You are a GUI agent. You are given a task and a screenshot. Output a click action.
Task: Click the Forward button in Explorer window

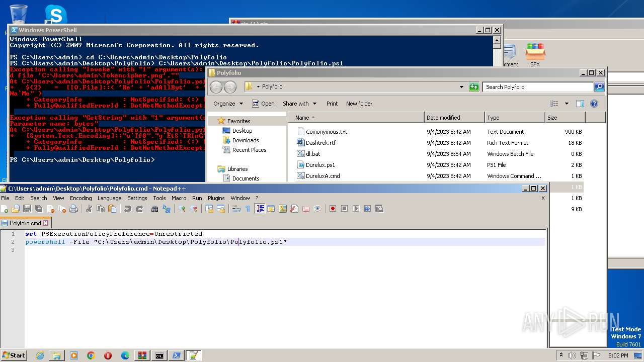pyautogui.click(x=230, y=87)
